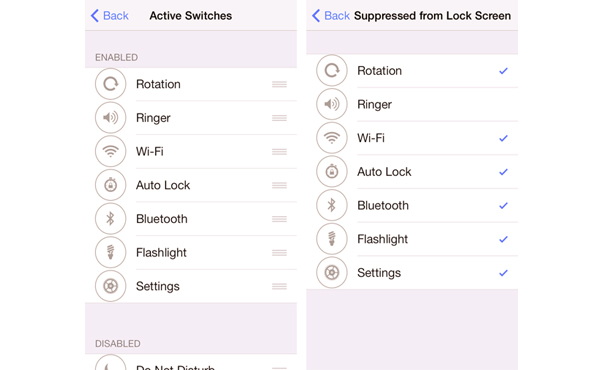Grab reorder handle for Settings switch
Screen dimensions: 600x370
(279, 286)
